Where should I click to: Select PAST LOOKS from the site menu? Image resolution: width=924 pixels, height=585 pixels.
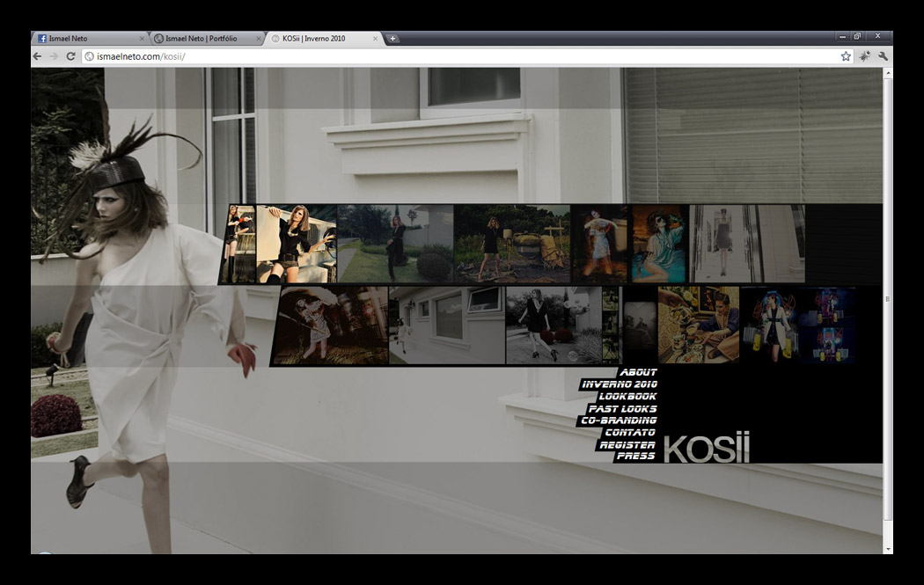click(623, 409)
